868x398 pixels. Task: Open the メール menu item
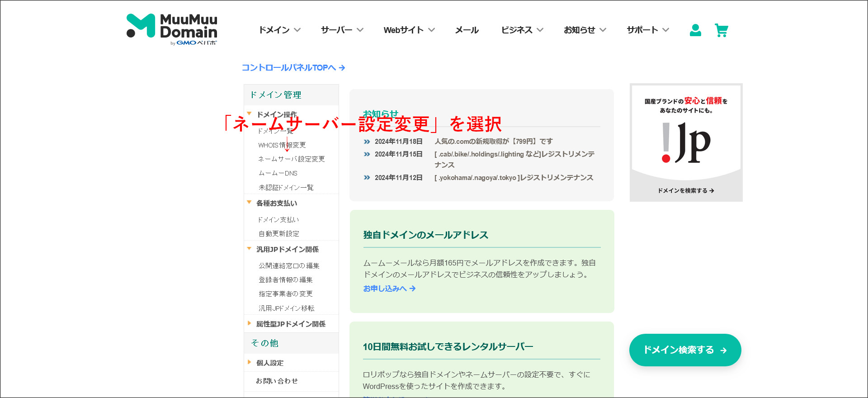tap(467, 30)
